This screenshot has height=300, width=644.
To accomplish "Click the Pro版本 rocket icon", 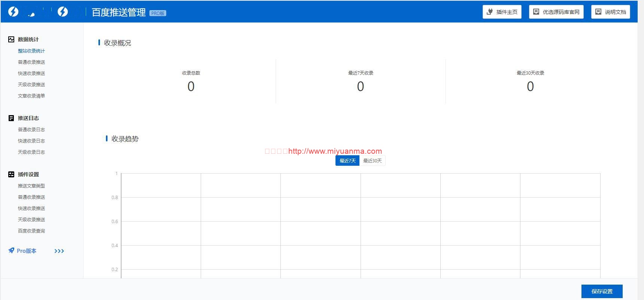I will click(11, 250).
